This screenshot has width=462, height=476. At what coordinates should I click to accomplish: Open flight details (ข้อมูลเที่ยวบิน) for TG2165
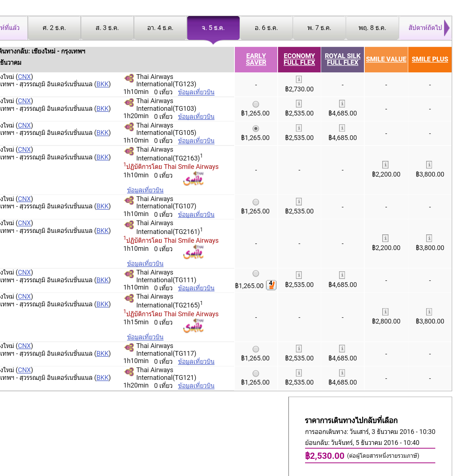tap(145, 337)
